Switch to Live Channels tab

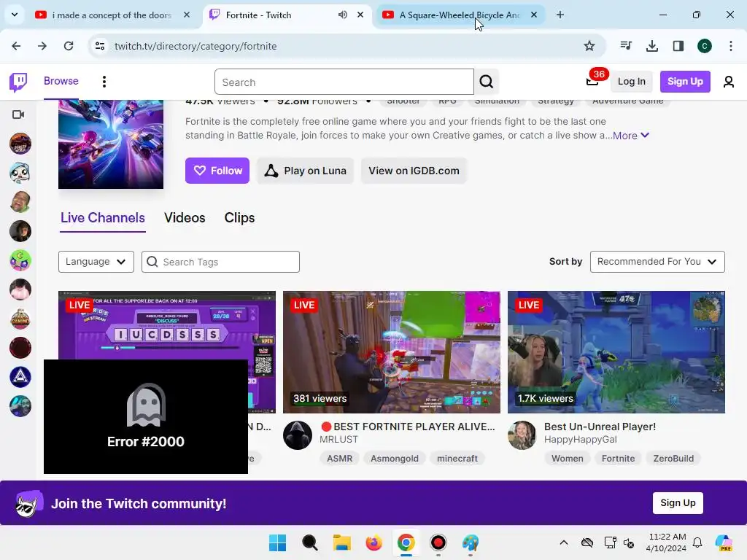click(x=102, y=217)
